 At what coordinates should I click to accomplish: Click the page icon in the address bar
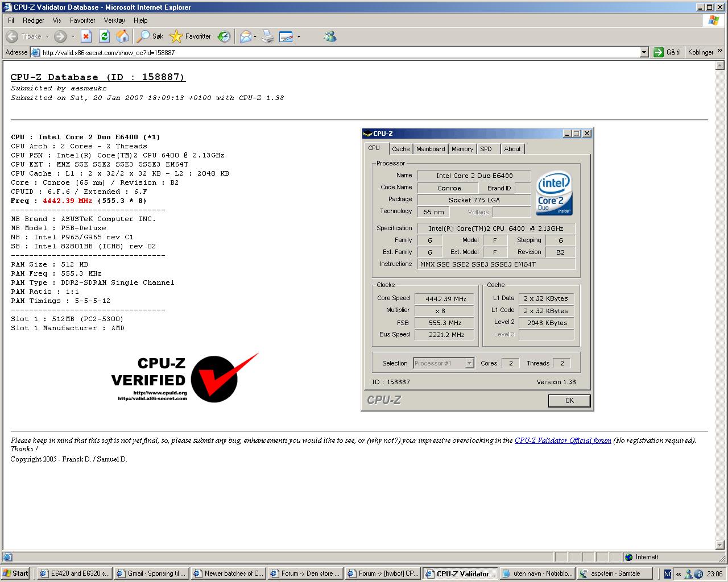pos(36,52)
